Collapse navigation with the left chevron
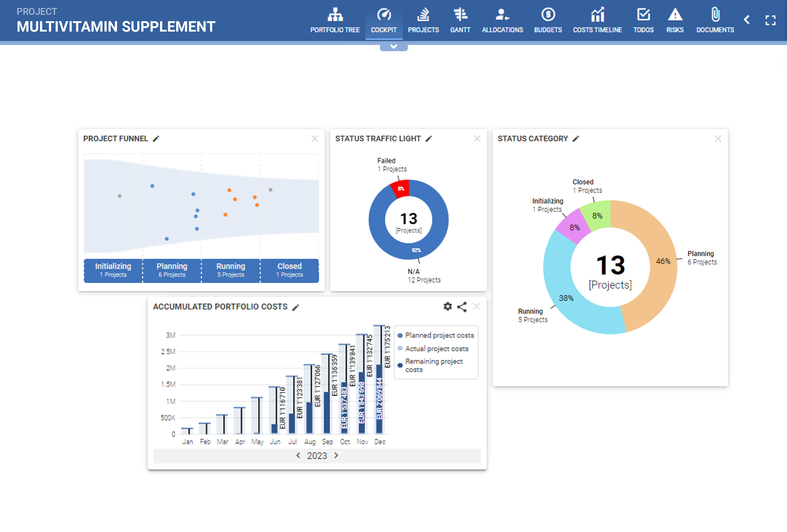Viewport: 787px width, 532px height. coord(747,20)
